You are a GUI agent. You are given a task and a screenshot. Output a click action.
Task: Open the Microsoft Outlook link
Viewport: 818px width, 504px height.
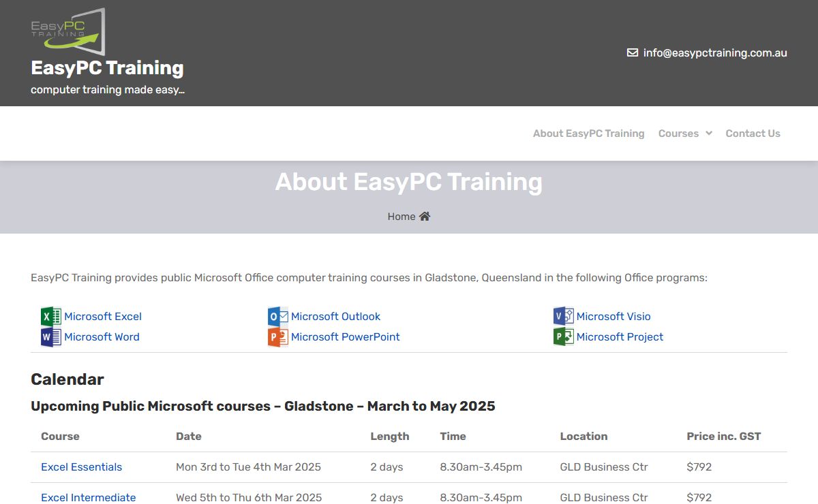(x=335, y=316)
